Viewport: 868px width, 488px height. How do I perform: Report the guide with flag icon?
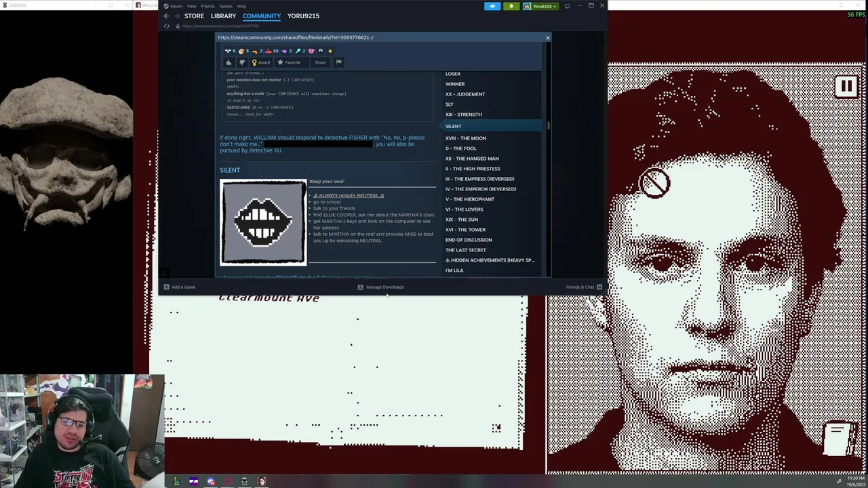[x=338, y=62]
